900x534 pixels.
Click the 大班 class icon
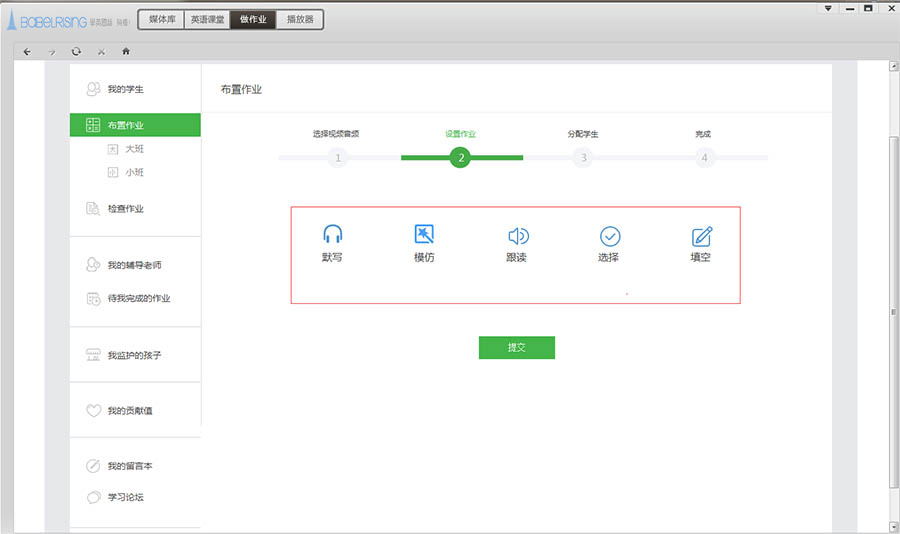pyautogui.click(x=113, y=149)
